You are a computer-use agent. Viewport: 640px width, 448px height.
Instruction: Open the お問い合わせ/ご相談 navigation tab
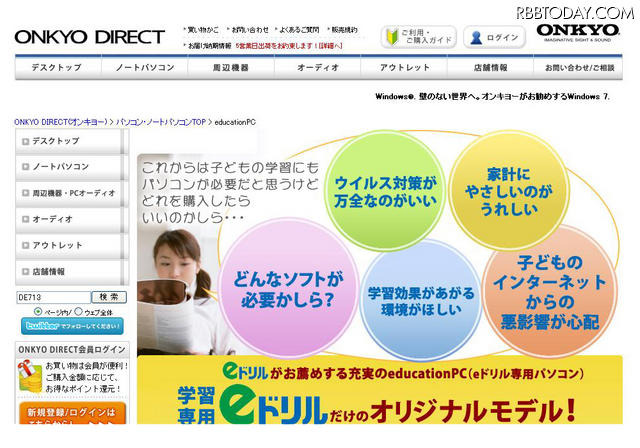click(579, 67)
